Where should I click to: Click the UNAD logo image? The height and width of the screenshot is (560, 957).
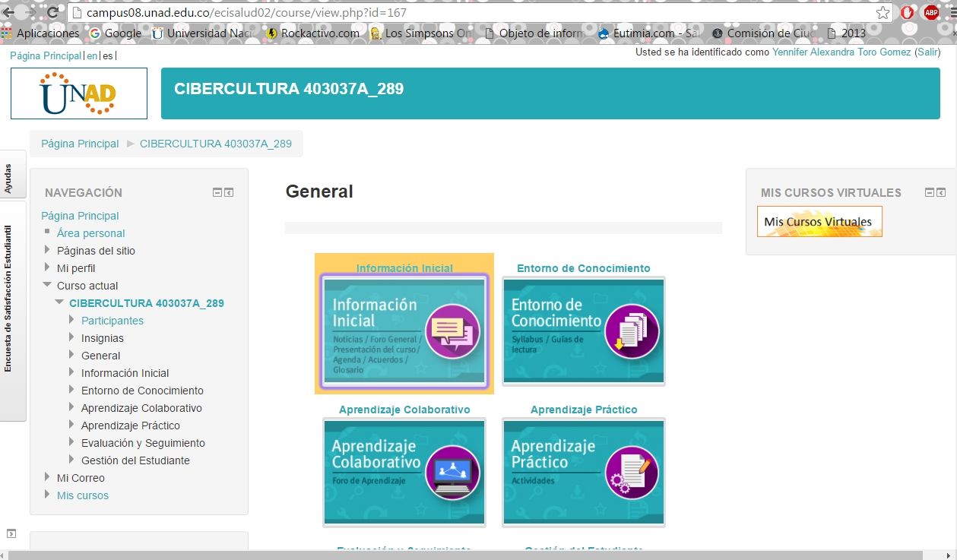point(79,93)
